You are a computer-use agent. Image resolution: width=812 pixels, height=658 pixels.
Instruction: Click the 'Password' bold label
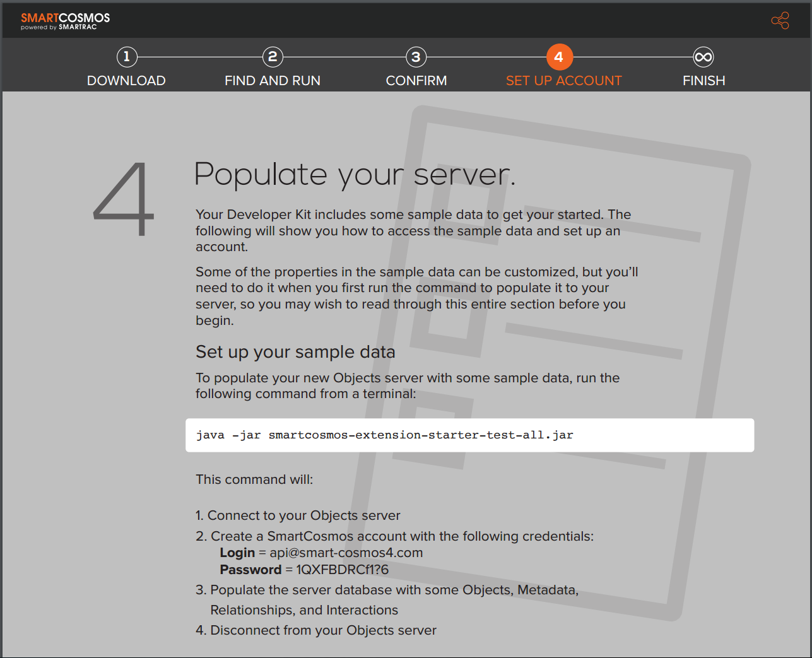pos(250,570)
